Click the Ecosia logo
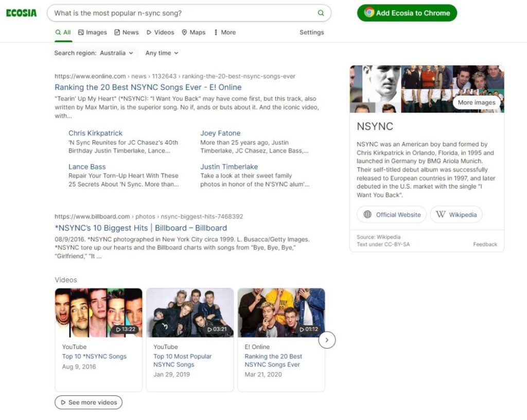This screenshot has width=527, height=420. pyautogui.click(x=21, y=13)
